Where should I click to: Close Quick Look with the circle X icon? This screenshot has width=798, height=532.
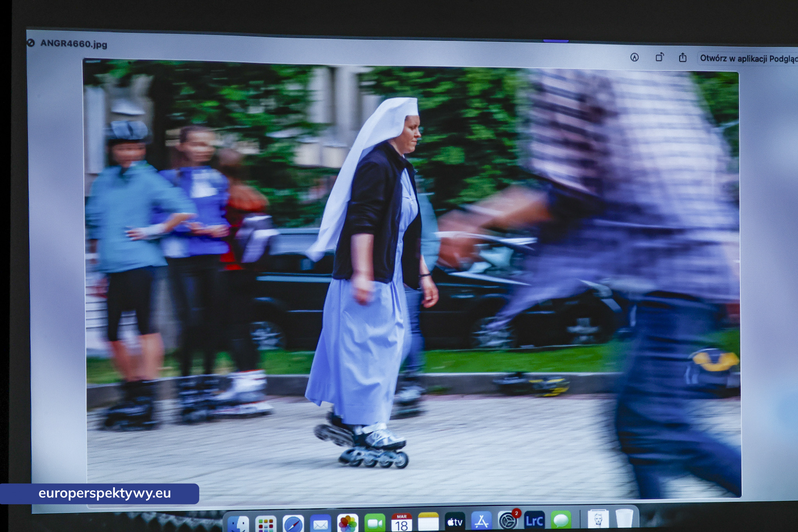click(31, 43)
